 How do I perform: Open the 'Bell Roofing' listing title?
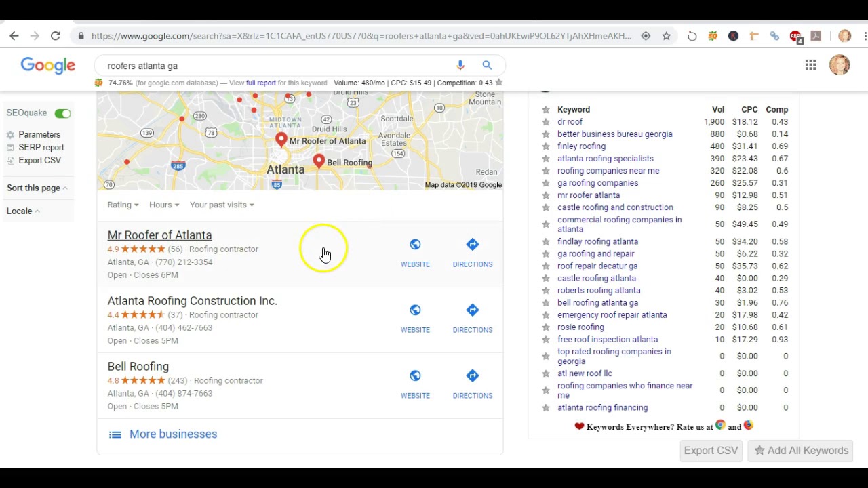coord(138,367)
